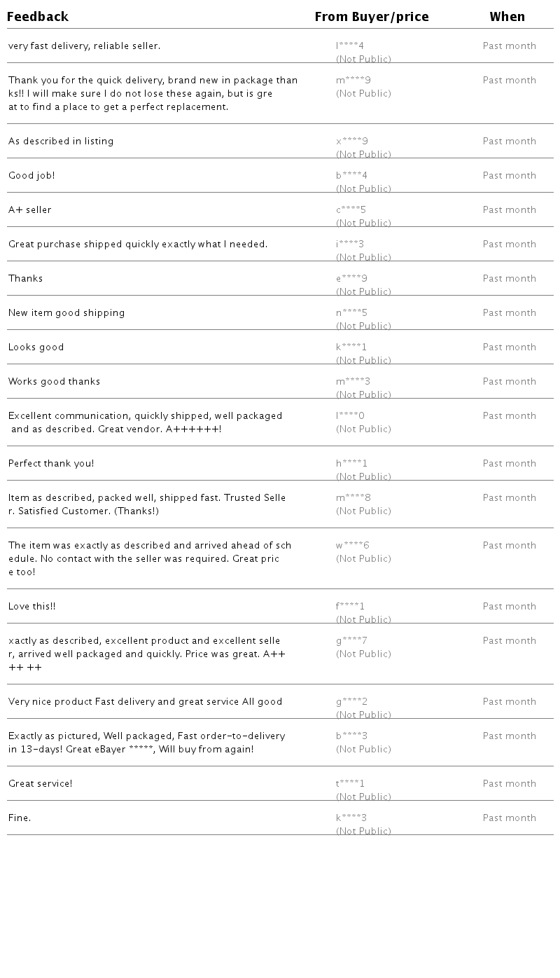Click the From Buyer/price column header

coord(372,17)
